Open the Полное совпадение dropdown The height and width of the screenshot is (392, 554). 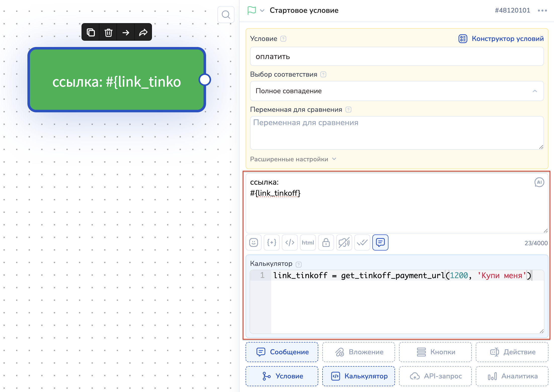click(x=397, y=91)
